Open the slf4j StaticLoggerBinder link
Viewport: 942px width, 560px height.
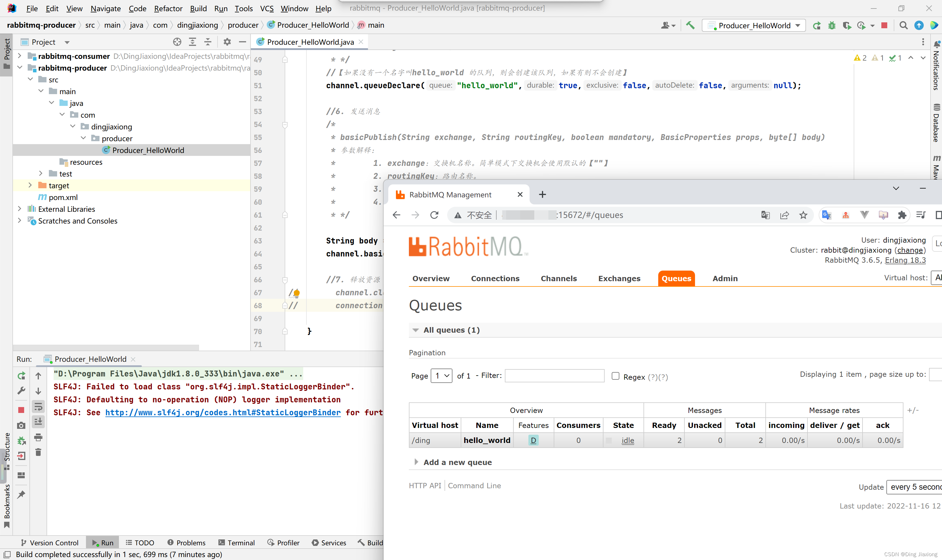point(223,412)
